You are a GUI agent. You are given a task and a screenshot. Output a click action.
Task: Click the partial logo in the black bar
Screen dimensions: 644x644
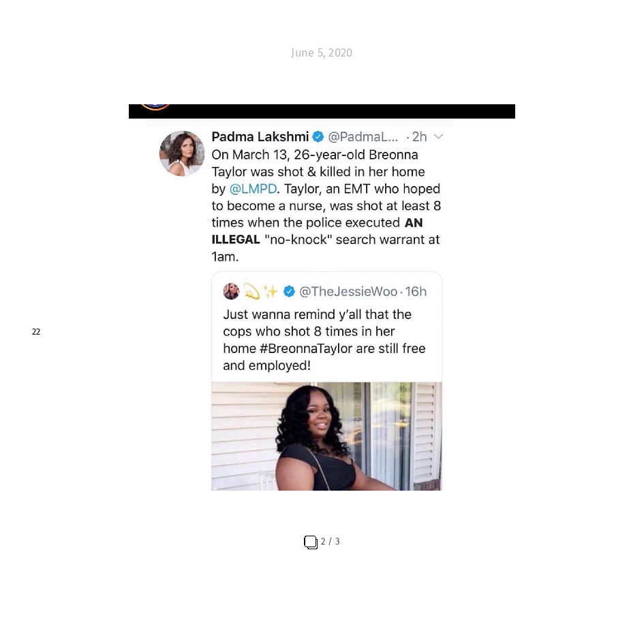[x=155, y=107]
